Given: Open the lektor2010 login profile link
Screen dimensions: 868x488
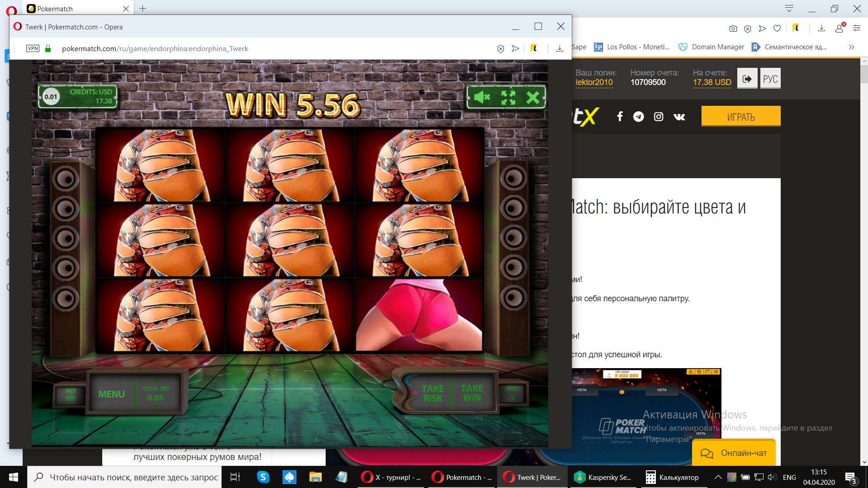Looking at the screenshot, I should click(594, 82).
